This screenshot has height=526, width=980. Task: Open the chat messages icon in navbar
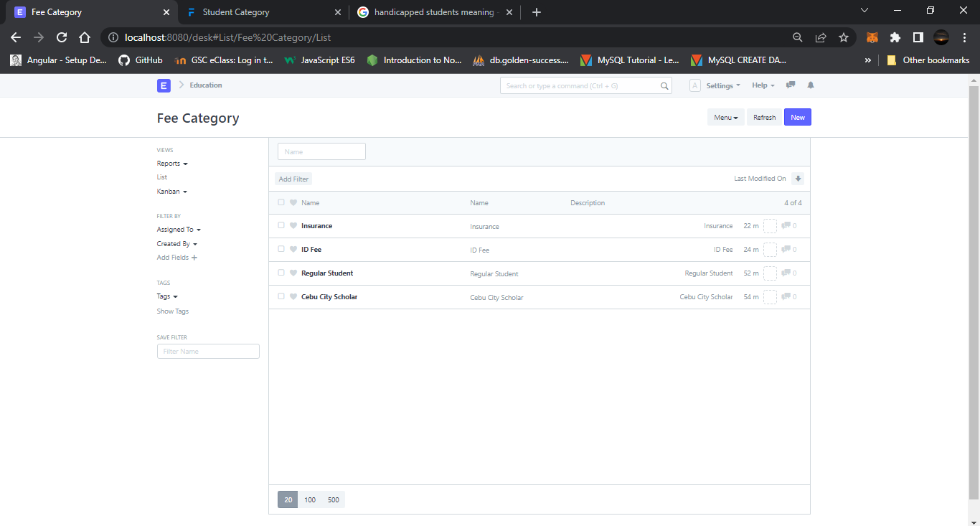(x=791, y=85)
